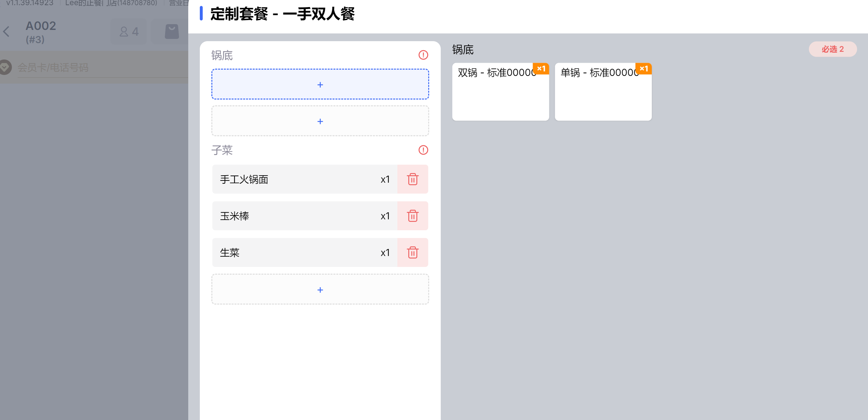This screenshot has width=868, height=420.
Task: Click the A002 table label
Action: (41, 26)
